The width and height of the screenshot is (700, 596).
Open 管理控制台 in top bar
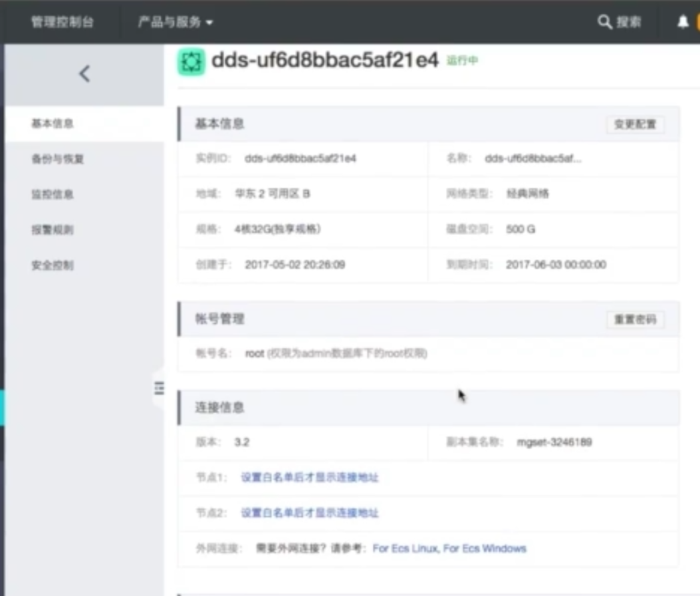(62, 22)
